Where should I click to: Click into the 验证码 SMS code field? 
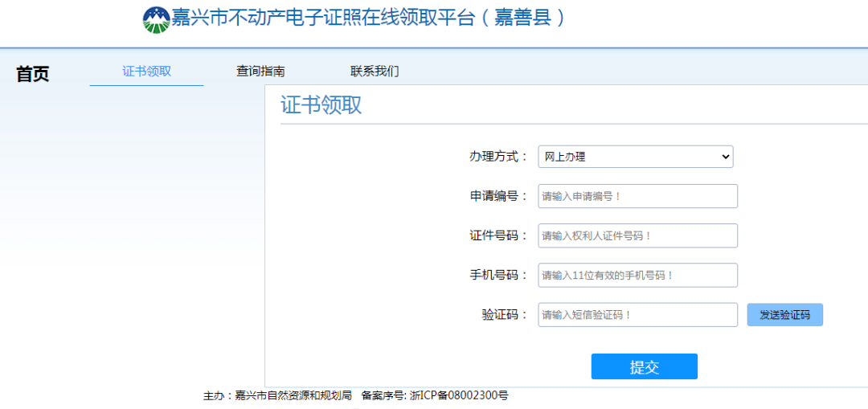[x=637, y=314]
